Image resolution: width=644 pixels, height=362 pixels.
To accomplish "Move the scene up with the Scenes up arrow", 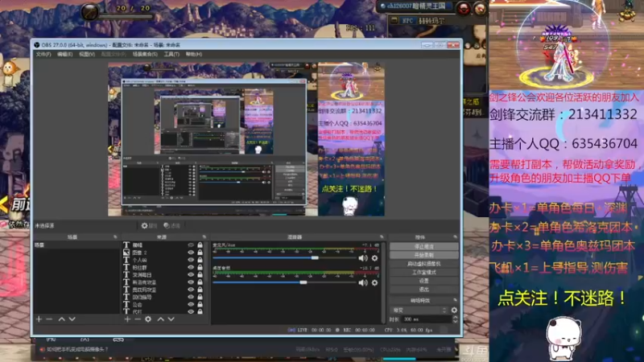I will [62, 319].
